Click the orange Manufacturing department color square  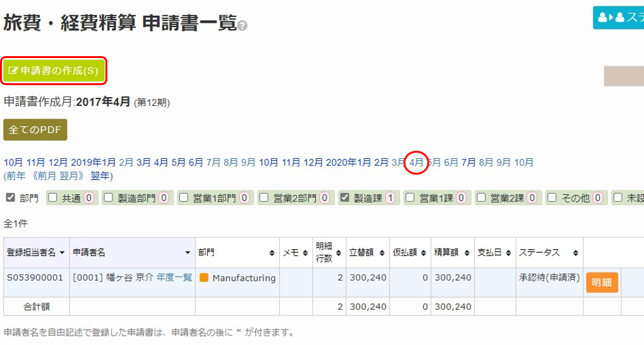click(204, 278)
